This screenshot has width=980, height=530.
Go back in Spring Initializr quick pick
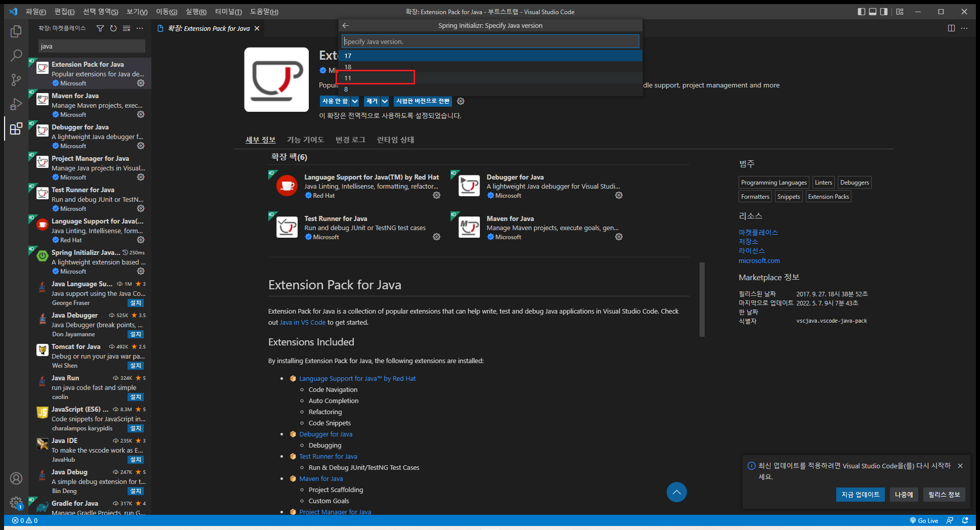346,25
